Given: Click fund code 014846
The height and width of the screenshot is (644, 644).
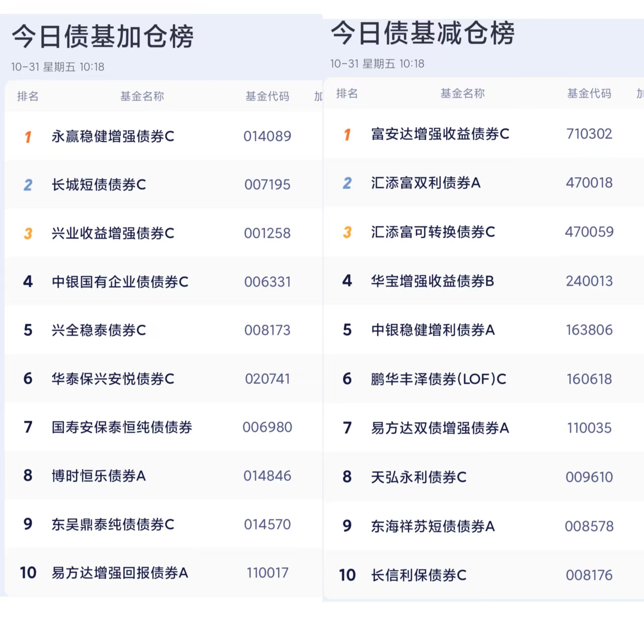Looking at the screenshot, I should (267, 475).
